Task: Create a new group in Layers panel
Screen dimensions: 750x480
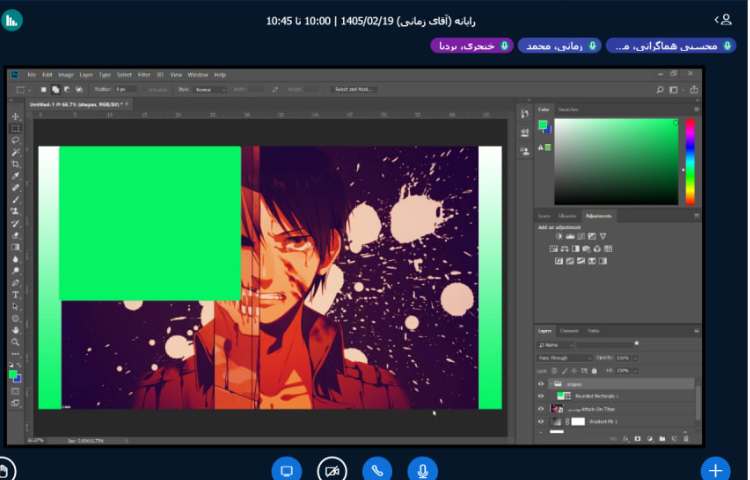Action: tap(662, 438)
